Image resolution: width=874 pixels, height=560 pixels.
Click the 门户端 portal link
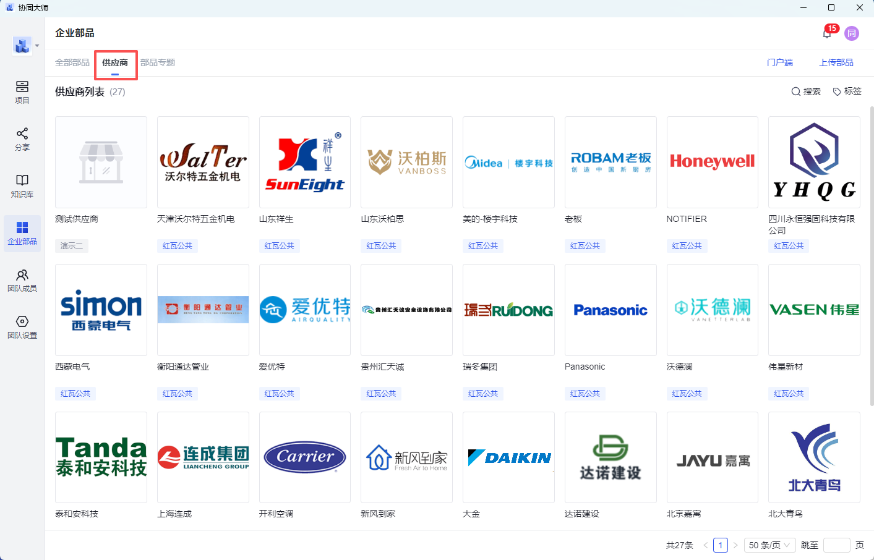click(x=779, y=62)
